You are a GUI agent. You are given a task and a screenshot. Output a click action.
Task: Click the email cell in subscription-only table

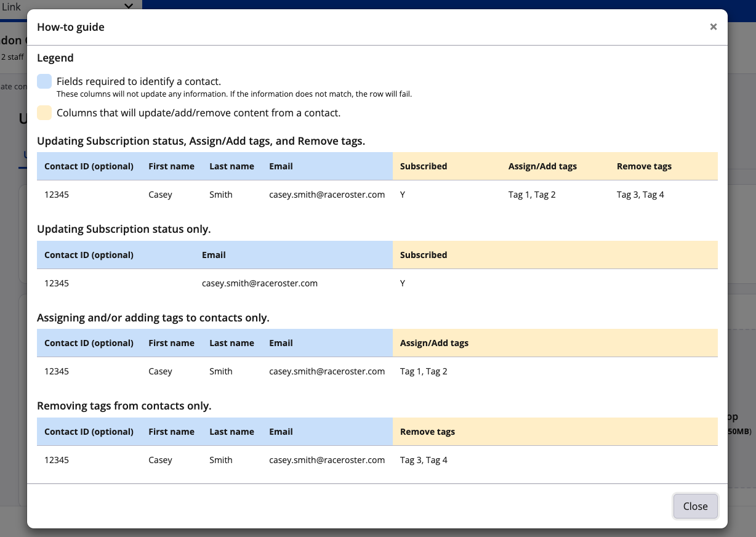pyautogui.click(x=260, y=283)
